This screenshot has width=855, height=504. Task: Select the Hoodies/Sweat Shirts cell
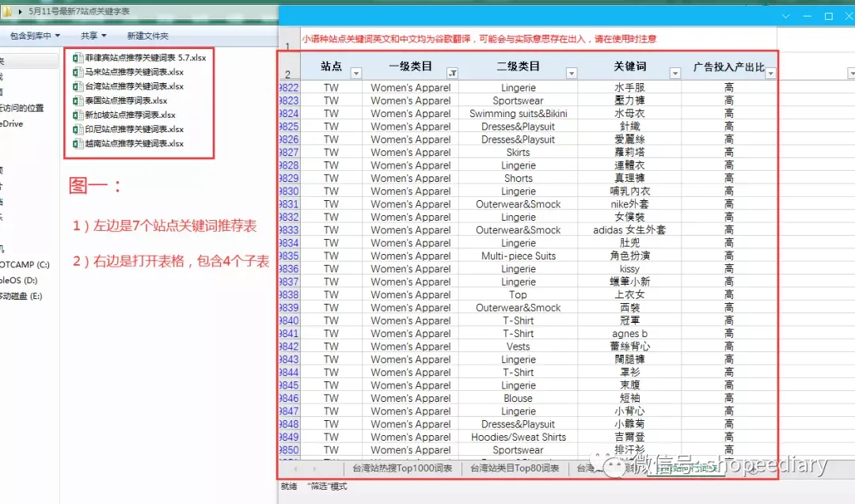518,437
